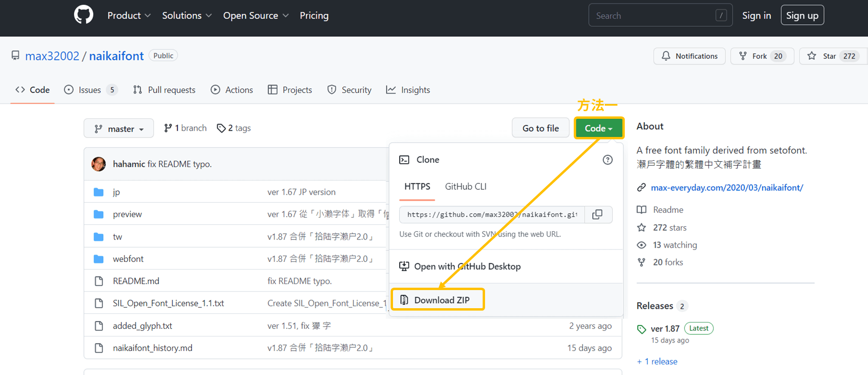Viewport: 868px width, 375px height.
Task: Click 'ver 1.51, fix' commit message
Action: tap(299, 326)
